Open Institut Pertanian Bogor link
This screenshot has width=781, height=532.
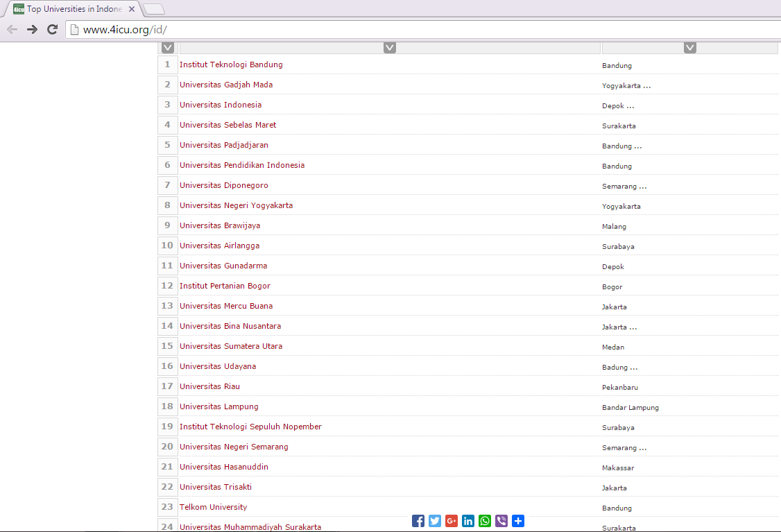coord(225,286)
